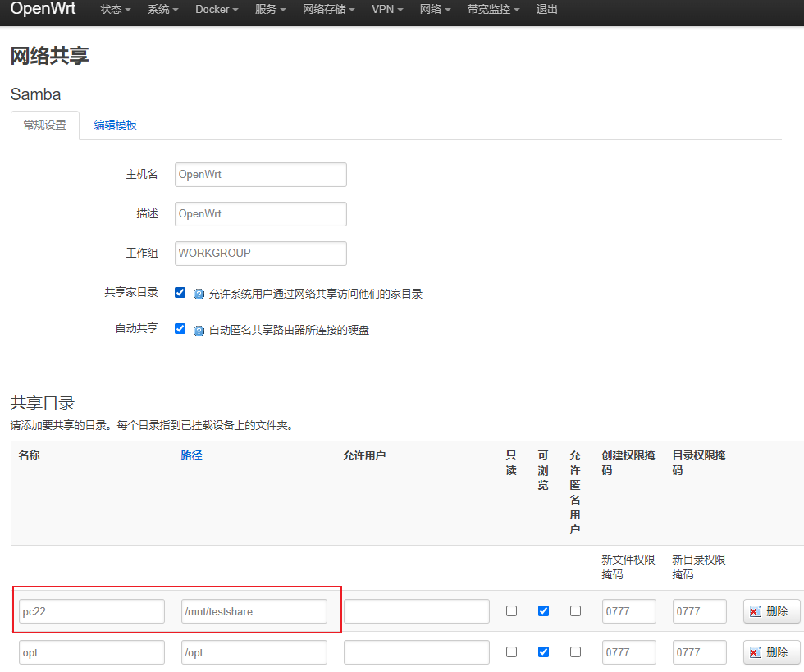Click the help icon beside 自动共享 description
This screenshot has width=804, height=672.
[199, 331]
